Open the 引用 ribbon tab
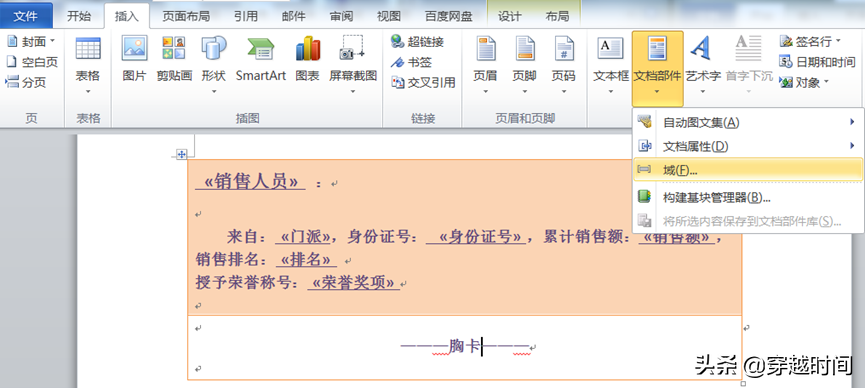865x388 pixels. (245, 16)
